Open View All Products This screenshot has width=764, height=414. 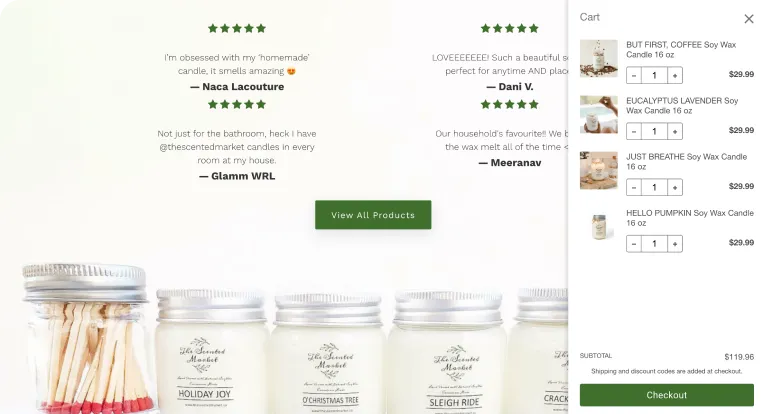[373, 215]
